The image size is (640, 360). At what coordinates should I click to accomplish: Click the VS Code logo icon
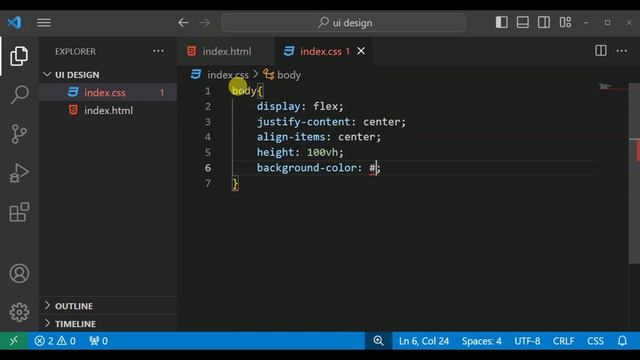[x=14, y=22]
